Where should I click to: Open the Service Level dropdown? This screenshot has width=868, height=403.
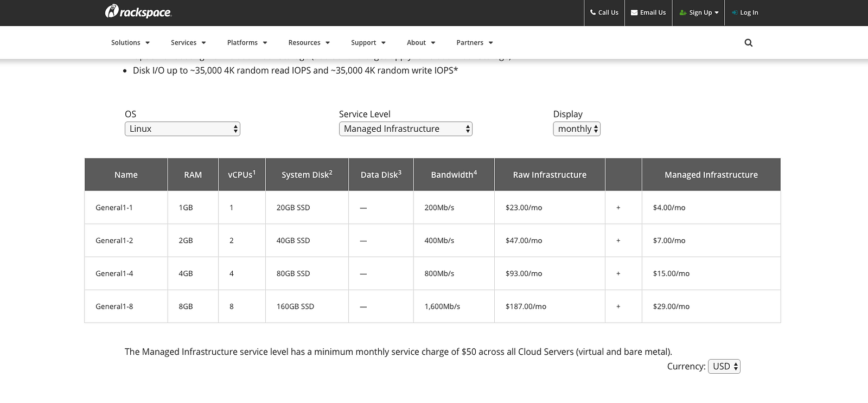pos(405,129)
